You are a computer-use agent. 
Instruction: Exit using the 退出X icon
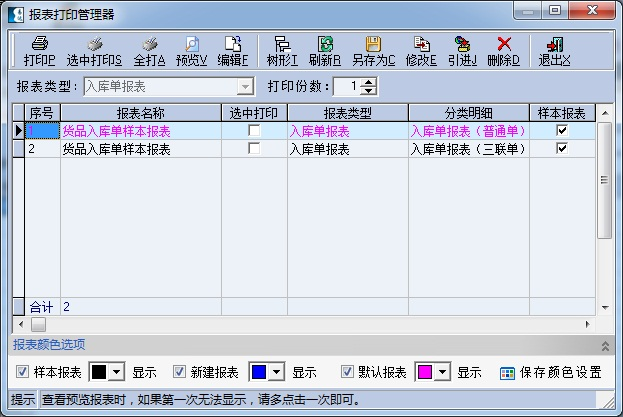(554, 50)
